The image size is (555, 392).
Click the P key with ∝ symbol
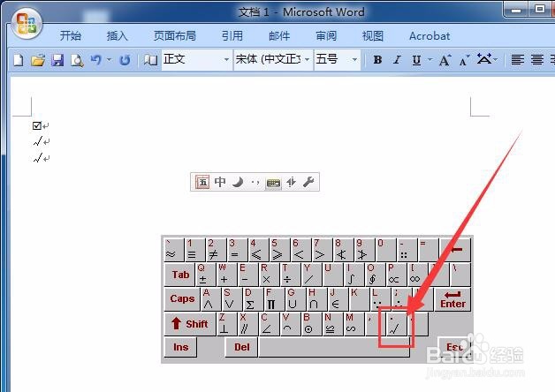(x=396, y=275)
